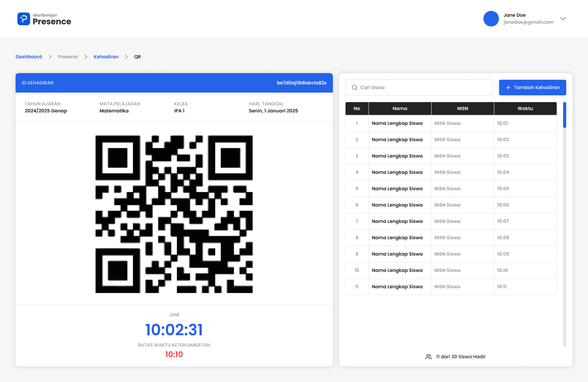Click the QR breadcrumb item
Image resolution: width=588 pixels, height=382 pixels.
tap(137, 57)
